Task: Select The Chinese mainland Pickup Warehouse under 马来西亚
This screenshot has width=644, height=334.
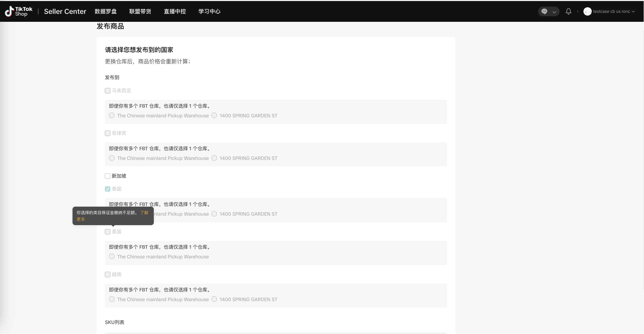Action: tap(112, 115)
